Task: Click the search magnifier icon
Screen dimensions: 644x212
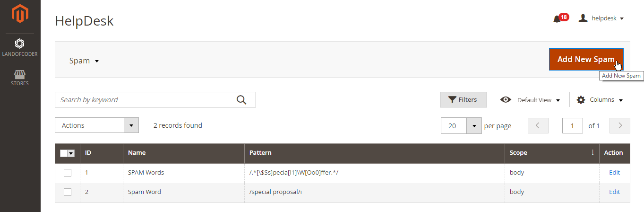Action: click(241, 100)
